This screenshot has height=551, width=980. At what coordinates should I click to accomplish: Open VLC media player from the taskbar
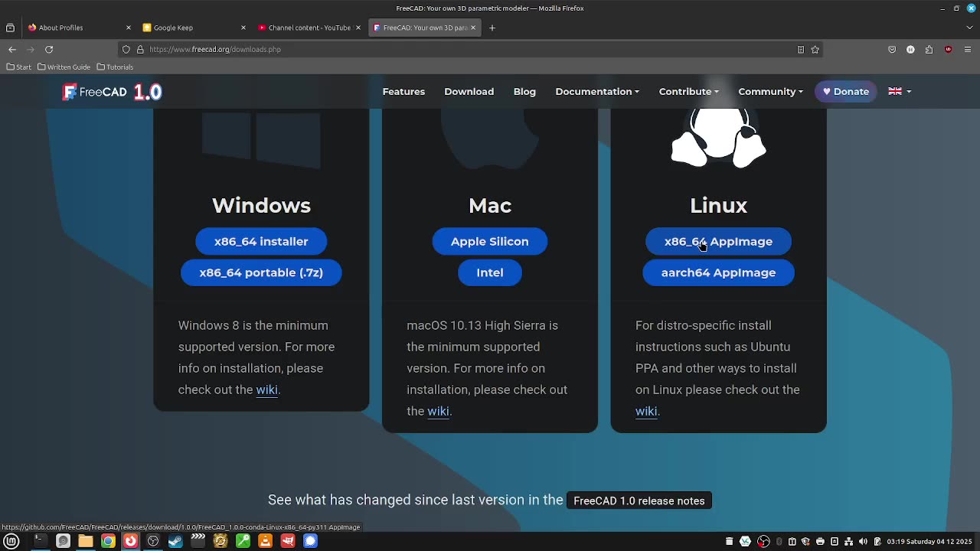(x=266, y=541)
